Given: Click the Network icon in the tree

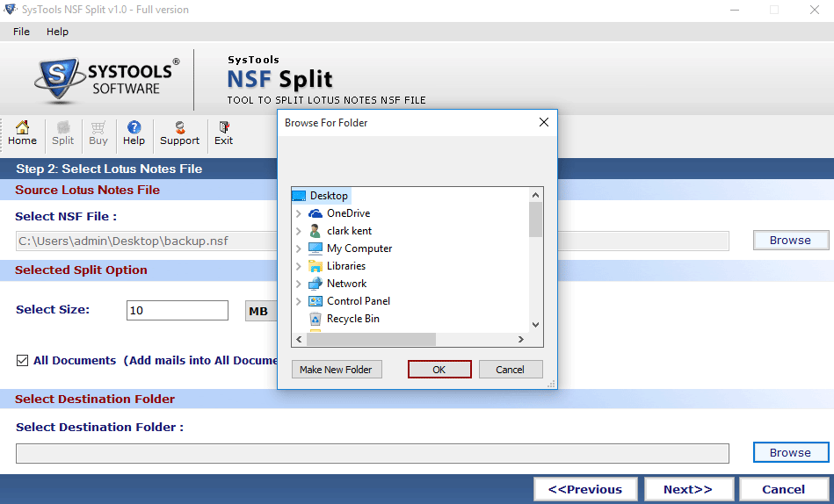Looking at the screenshot, I should [315, 284].
